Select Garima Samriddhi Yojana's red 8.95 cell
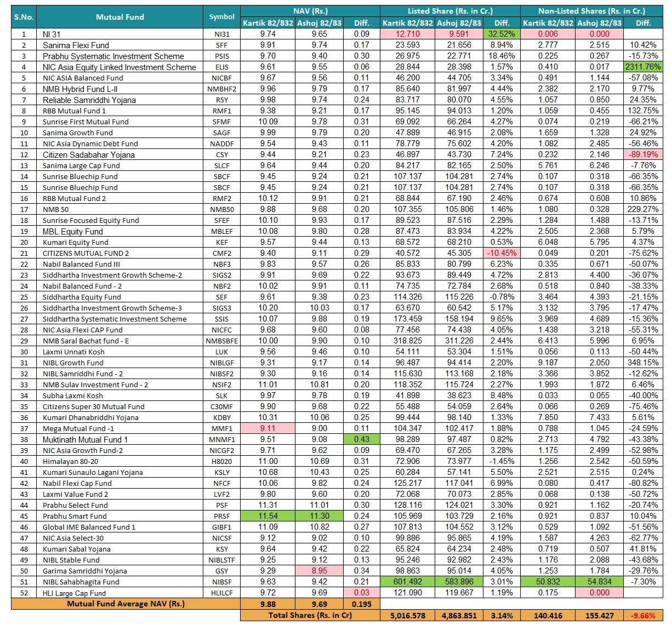 pyautogui.click(x=319, y=571)
